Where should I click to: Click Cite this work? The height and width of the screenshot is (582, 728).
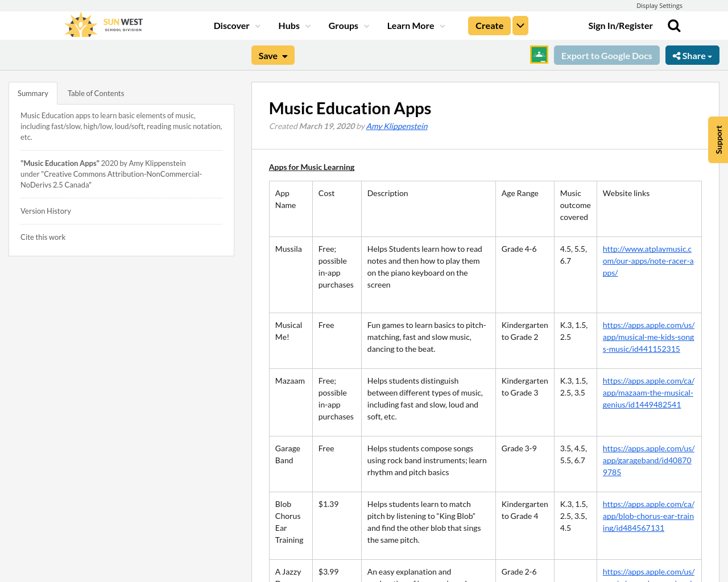point(43,237)
